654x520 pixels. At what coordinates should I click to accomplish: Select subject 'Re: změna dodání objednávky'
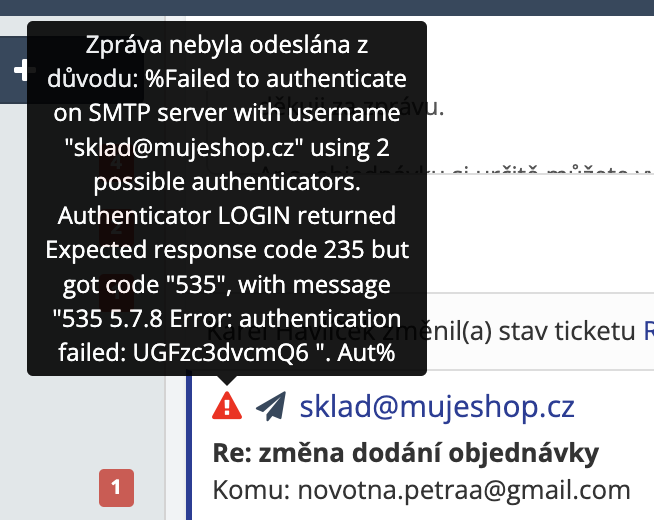point(405,454)
